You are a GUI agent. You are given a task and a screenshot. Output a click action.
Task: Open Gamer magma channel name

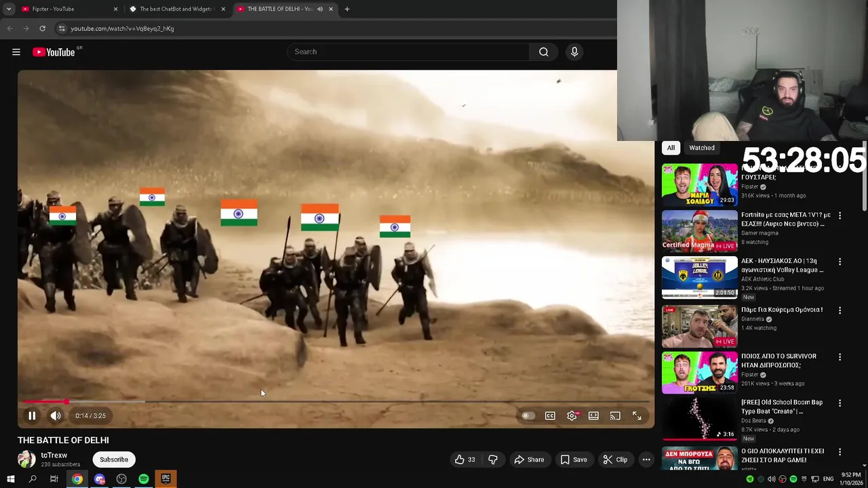pyautogui.click(x=759, y=233)
